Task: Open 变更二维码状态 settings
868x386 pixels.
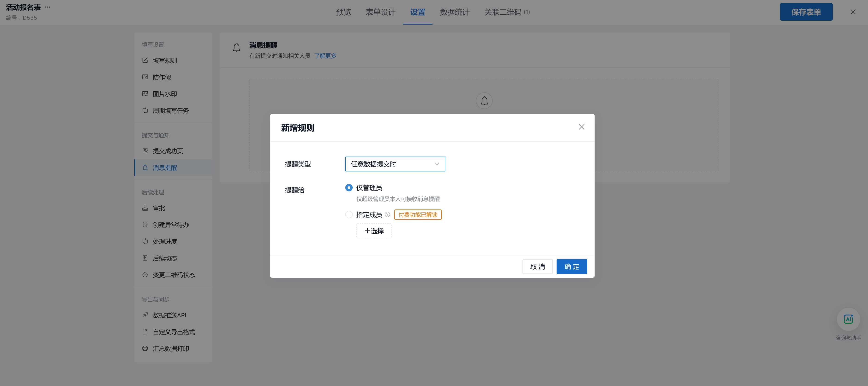Action: click(173, 275)
